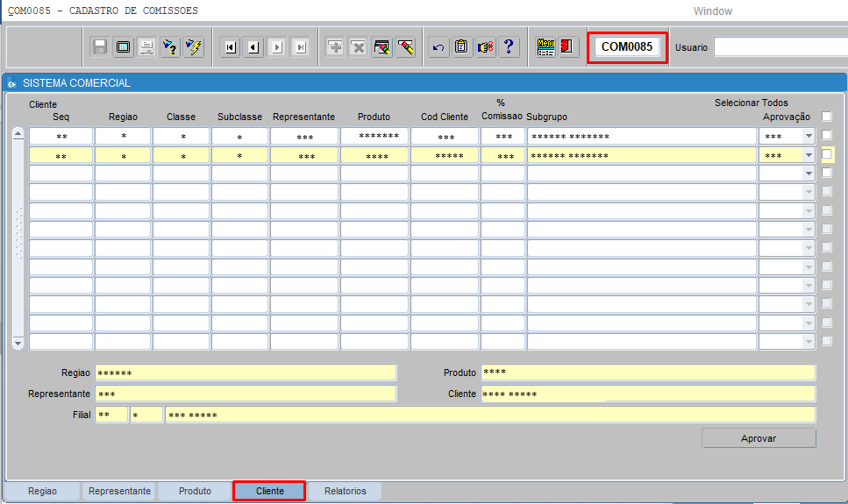Click the Execute Query lightning icon

point(194,47)
